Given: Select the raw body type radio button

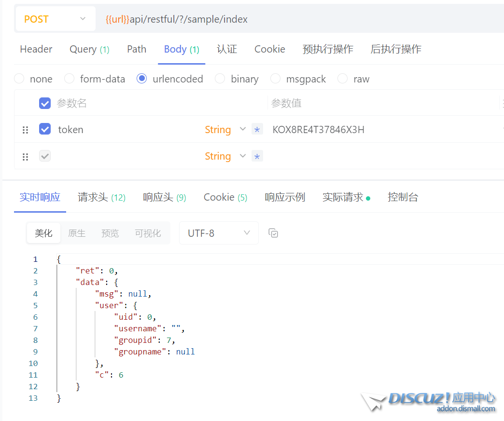Looking at the screenshot, I should click(x=343, y=79).
